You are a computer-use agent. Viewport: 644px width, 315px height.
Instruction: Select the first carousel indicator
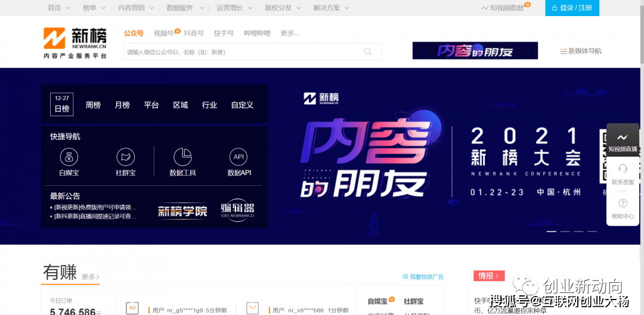(x=551, y=231)
